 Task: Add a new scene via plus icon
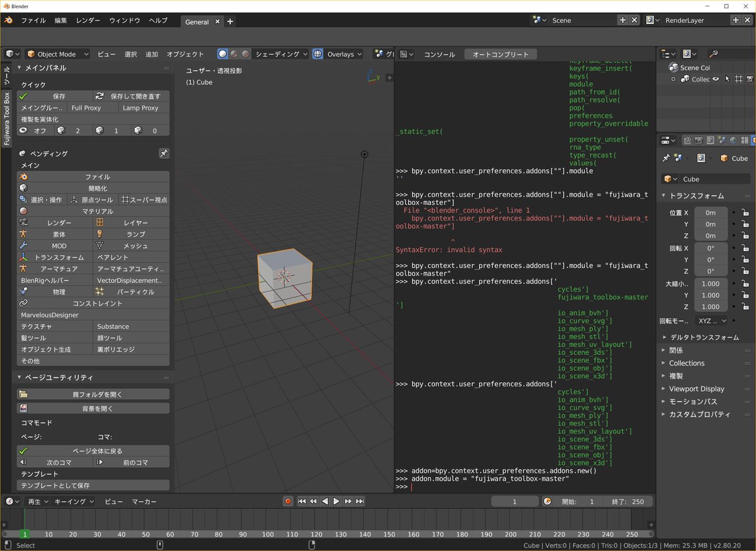pyautogui.click(x=622, y=20)
